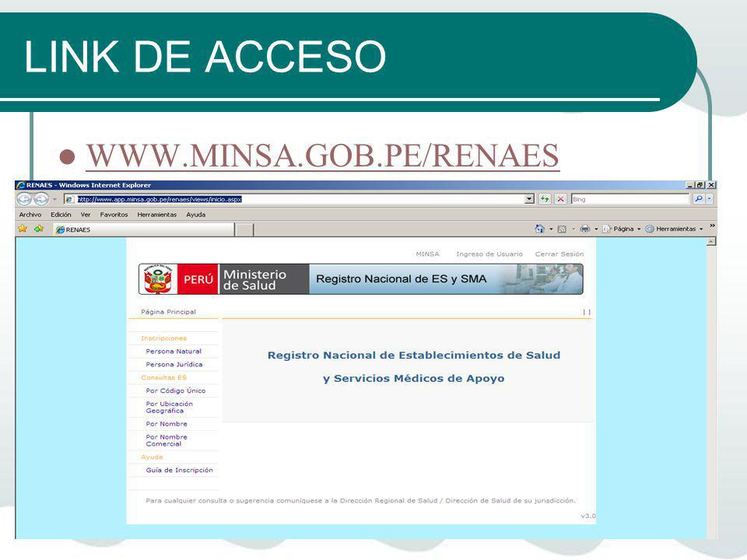This screenshot has height=560, width=747.
Task: Open the Herramientas gear command bar menu
Action: click(x=674, y=229)
